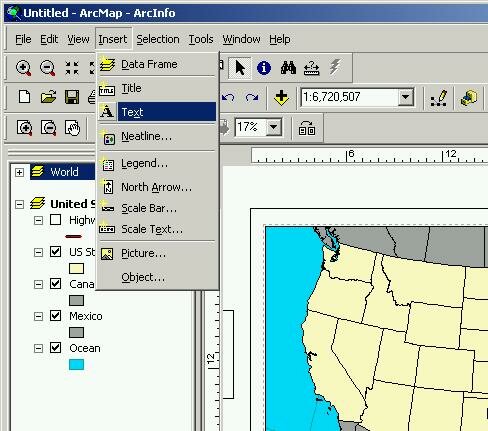Open the 17% zoom percentage dropdown

click(x=274, y=127)
